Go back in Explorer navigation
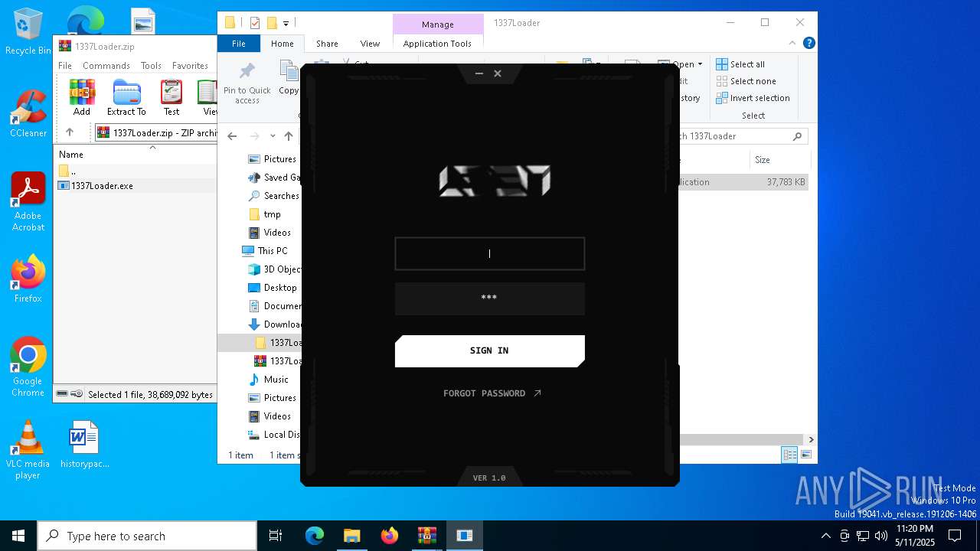Screen dimensions: 980x551 click(x=232, y=136)
